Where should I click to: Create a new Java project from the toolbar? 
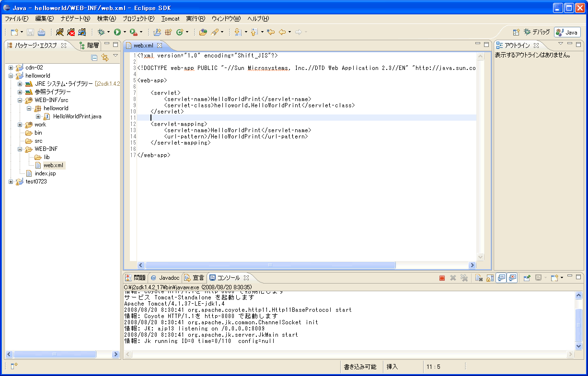(157, 32)
